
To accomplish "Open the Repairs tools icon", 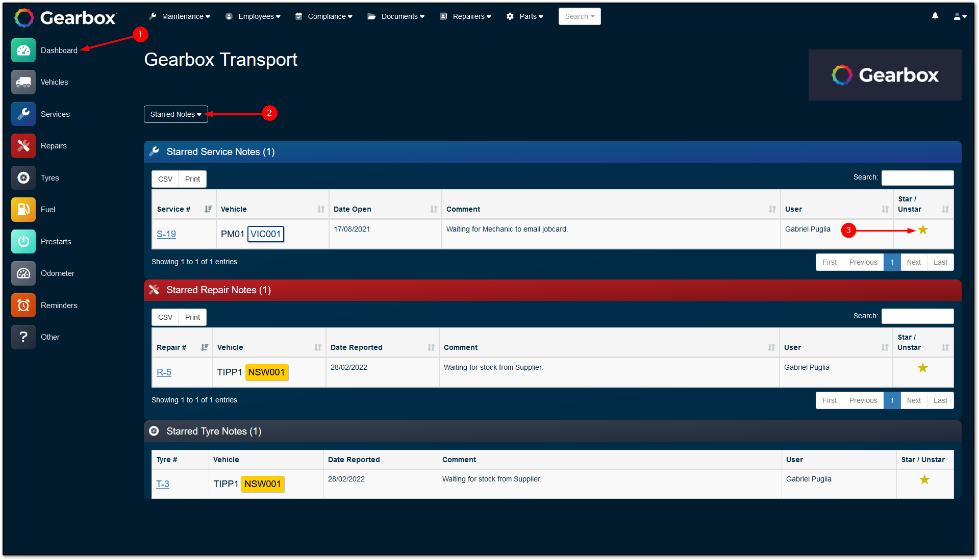I will tap(23, 146).
